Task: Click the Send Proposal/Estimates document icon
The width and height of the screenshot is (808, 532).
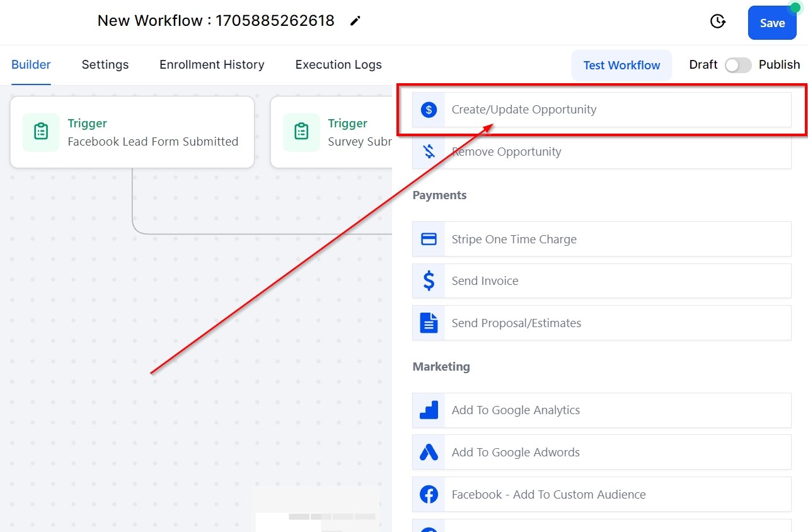Action: [429, 323]
